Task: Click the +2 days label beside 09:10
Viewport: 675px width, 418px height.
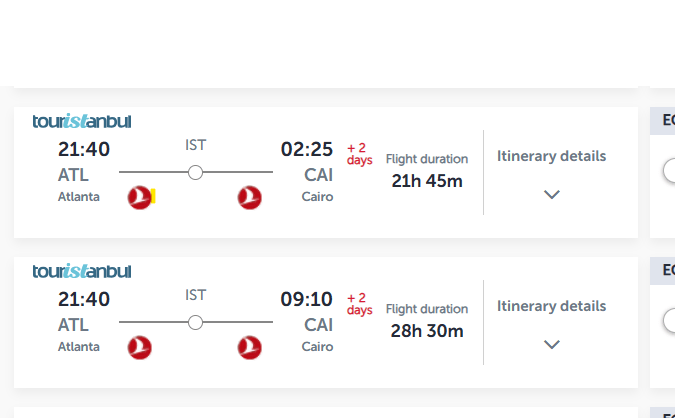Action: click(360, 304)
